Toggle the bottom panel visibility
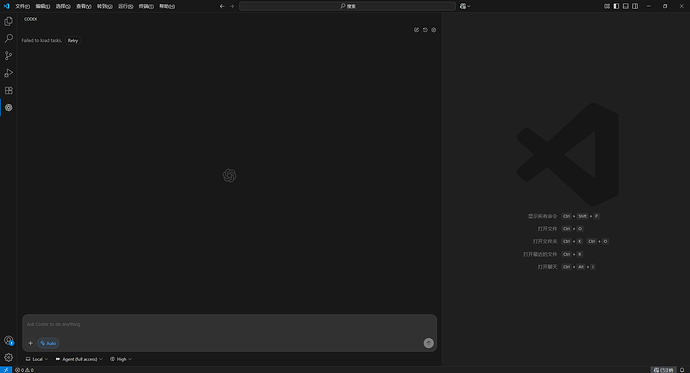 [626, 6]
